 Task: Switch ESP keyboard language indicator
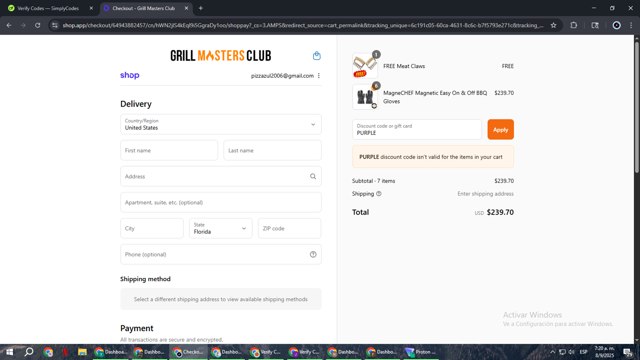tap(584, 352)
